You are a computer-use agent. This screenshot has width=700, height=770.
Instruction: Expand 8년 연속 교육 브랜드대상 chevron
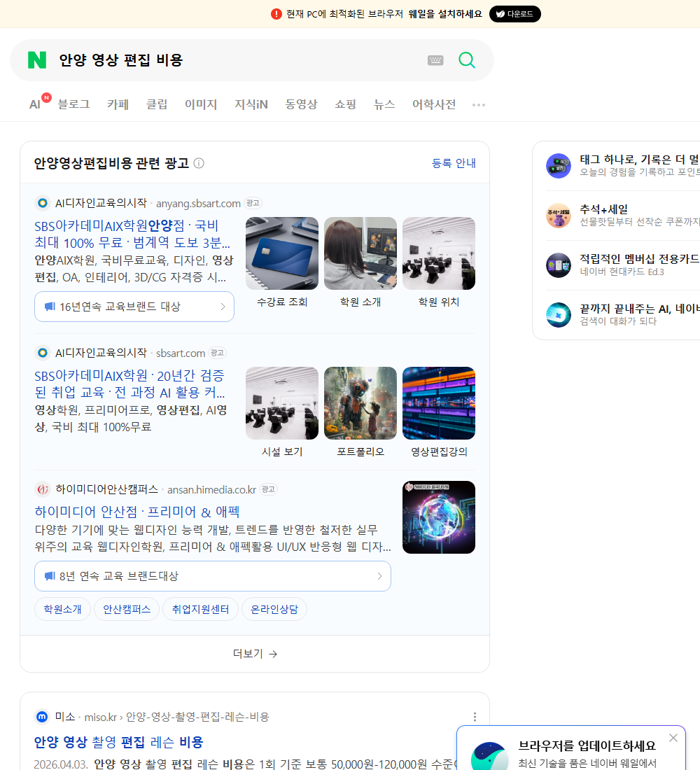coord(379,575)
